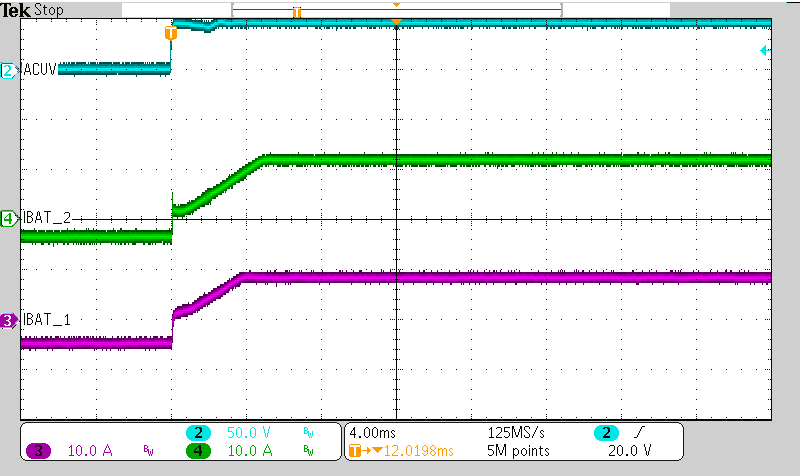
Task: Click the 125MS/s sample rate readout
Action: (x=516, y=433)
